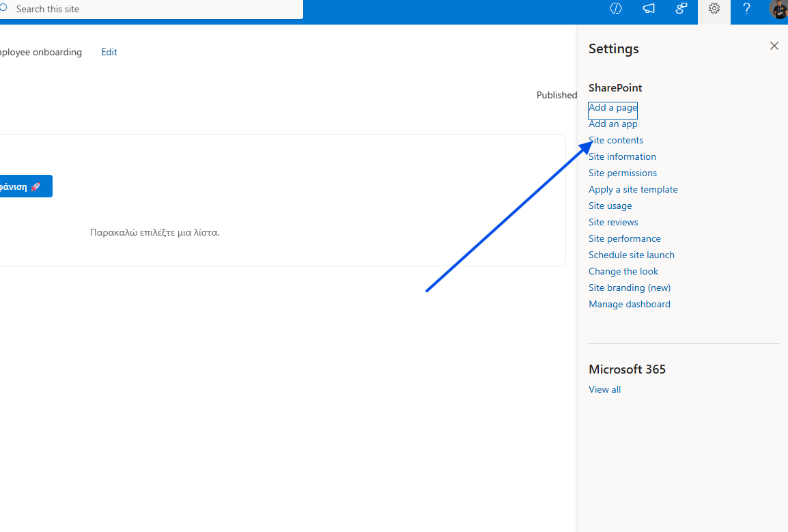Click the code brackets icon in header
Image resolution: width=788 pixels, height=532 pixels.
pos(616,9)
